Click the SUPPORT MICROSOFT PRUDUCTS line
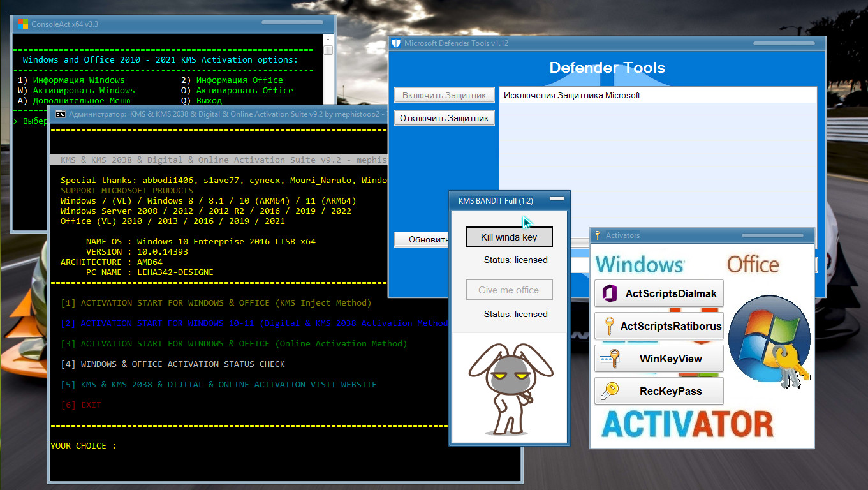Image resolution: width=868 pixels, height=490 pixels. click(126, 190)
